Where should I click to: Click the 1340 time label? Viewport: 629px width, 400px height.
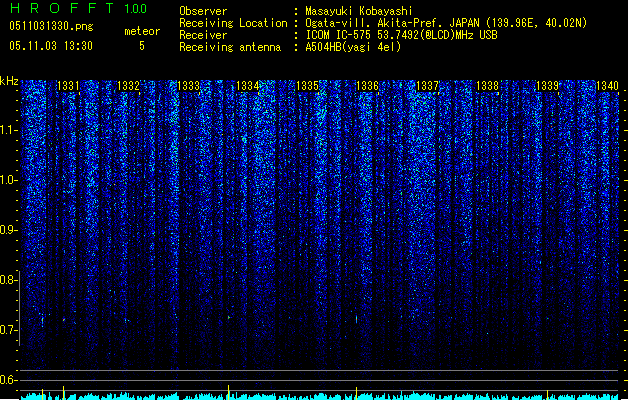coord(607,86)
